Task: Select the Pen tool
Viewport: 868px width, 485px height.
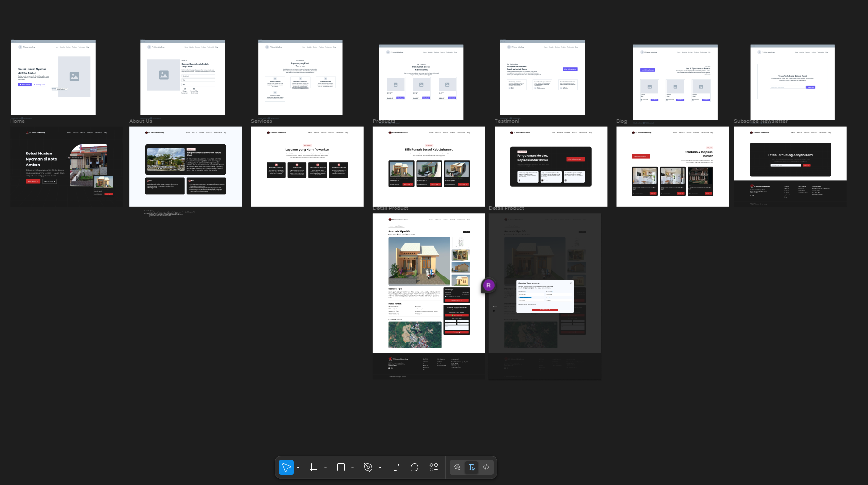Action: (x=368, y=467)
